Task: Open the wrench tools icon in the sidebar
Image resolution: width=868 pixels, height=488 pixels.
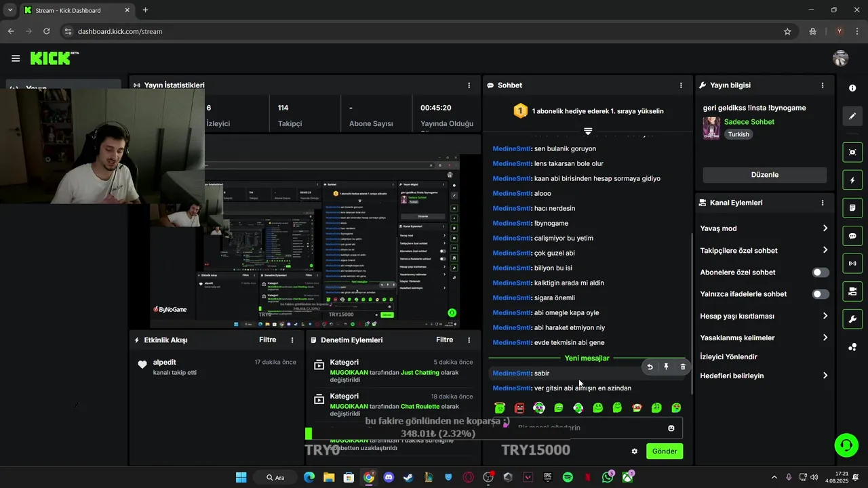Action: click(852, 319)
